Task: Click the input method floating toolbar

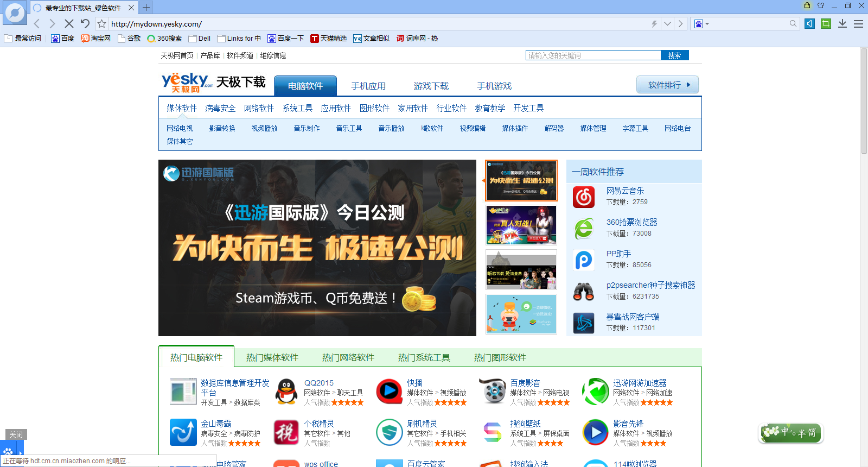Action: point(791,433)
